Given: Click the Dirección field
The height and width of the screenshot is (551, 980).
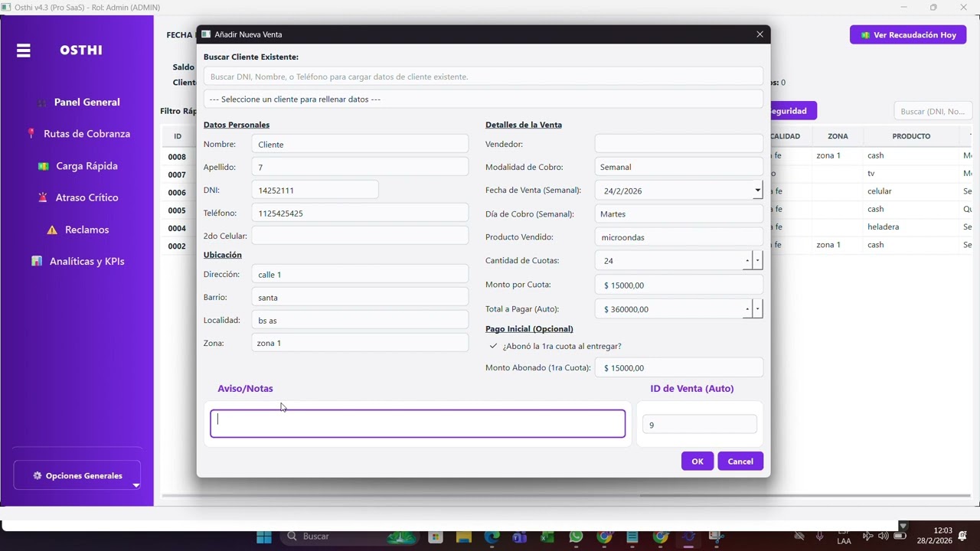Looking at the screenshot, I should (360, 274).
